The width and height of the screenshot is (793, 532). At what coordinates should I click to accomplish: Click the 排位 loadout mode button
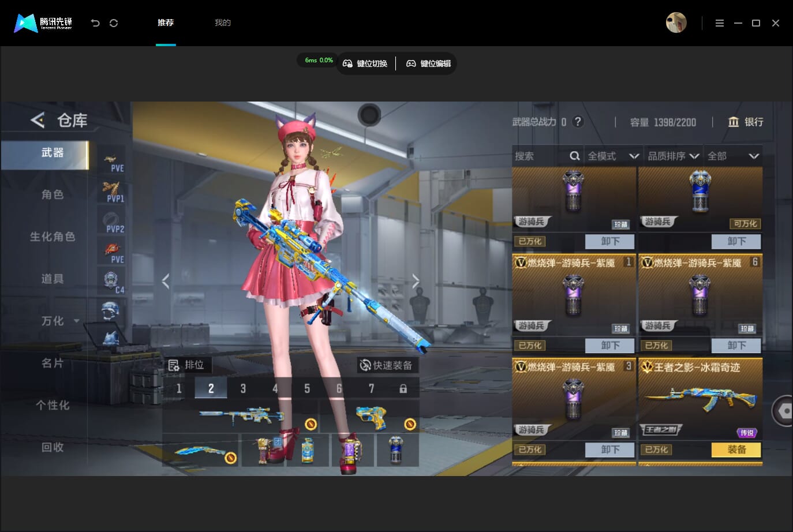(186, 365)
